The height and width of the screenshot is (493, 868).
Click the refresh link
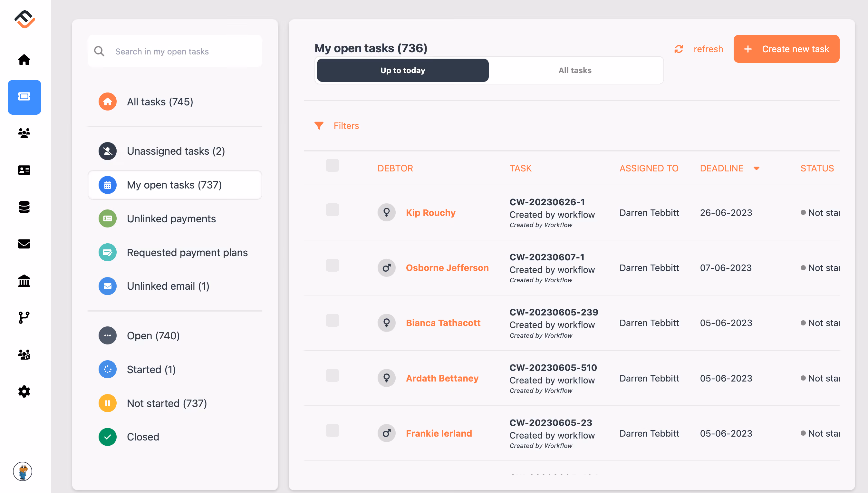(x=708, y=49)
